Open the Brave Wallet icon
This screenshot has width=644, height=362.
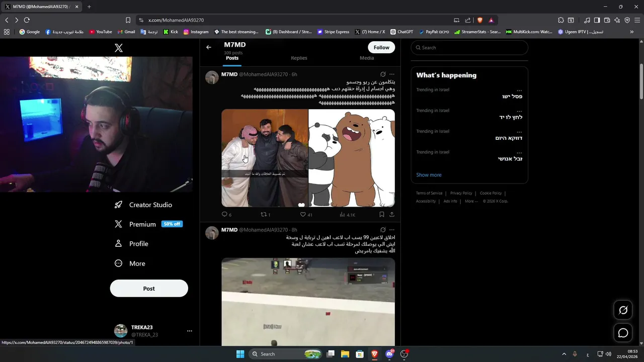[x=607, y=20]
